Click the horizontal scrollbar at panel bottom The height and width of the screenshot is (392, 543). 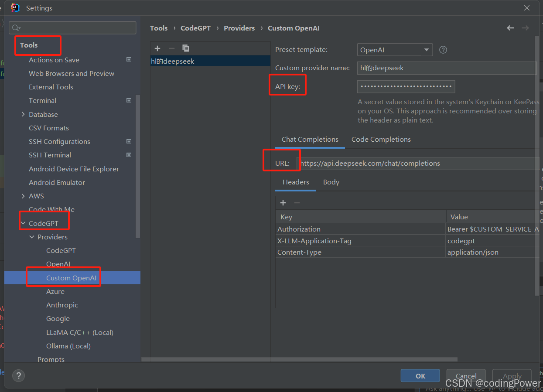click(299, 360)
